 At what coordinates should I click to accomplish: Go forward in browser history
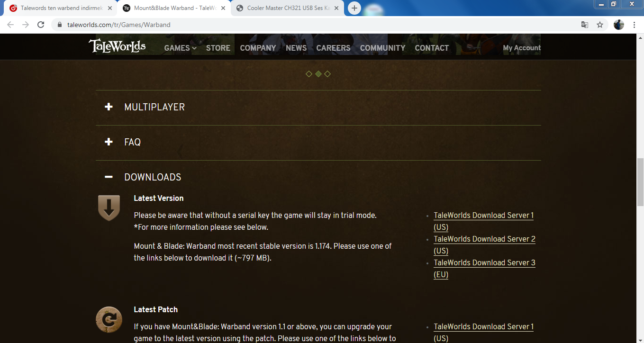[26, 25]
